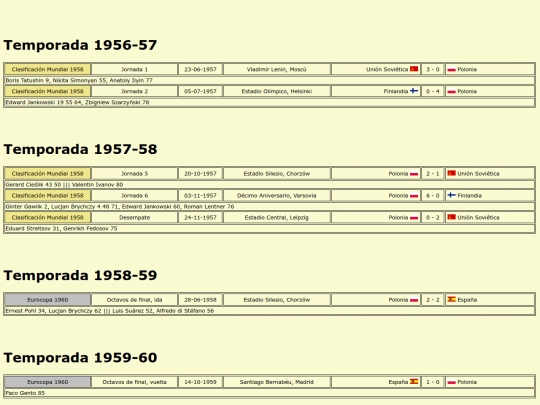Click 'Estadio Silesio, Chorzów' in the 28-06-1958 row
This screenshot has height=405, width=540.
(277, 300)
